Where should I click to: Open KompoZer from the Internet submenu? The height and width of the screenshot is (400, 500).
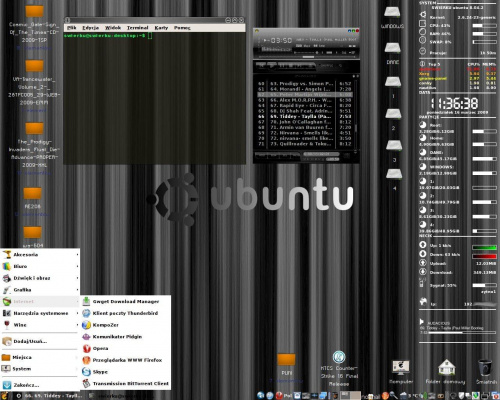[126, 325]
